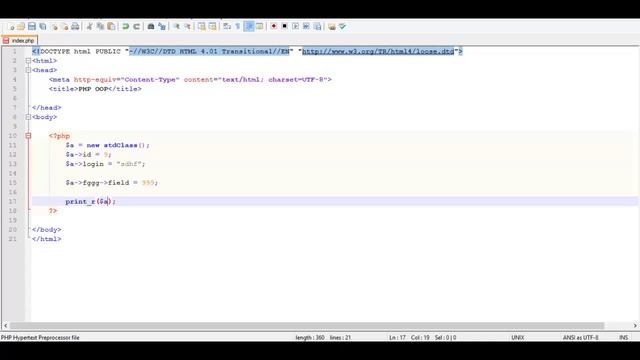The image size is (640, 360).
Task: Create a new file from the toolbar
Action: (x=11, y=27)
